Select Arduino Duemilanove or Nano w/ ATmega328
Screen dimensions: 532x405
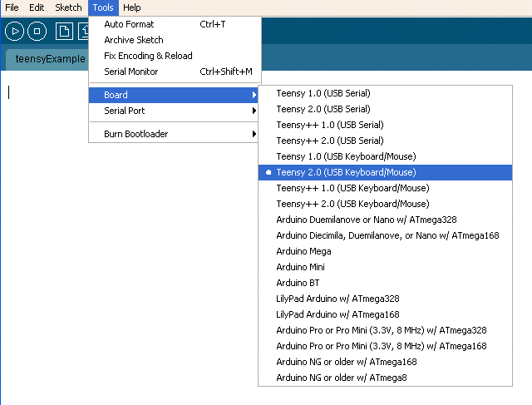point(385,220)
